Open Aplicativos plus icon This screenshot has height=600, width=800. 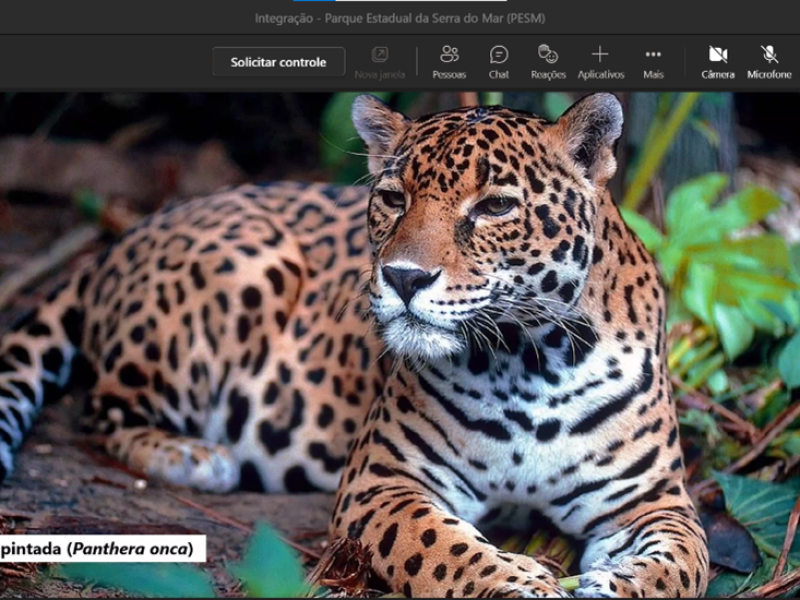(600, 62)
